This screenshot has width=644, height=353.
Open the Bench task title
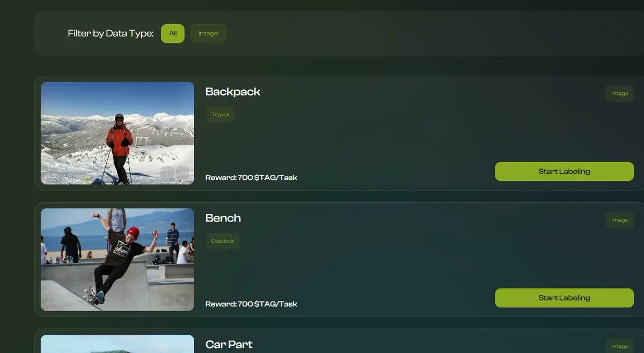(x=223, y=218)
